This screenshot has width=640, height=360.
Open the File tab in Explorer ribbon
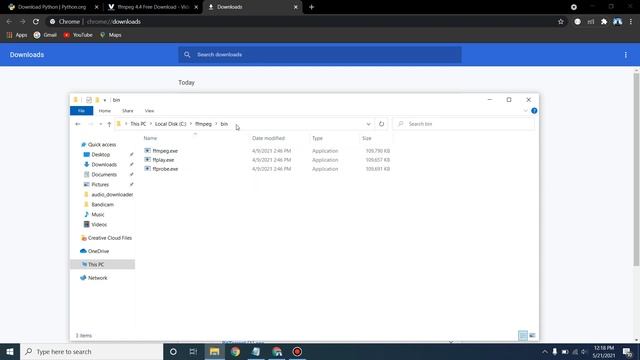click(x=81, y=111)
